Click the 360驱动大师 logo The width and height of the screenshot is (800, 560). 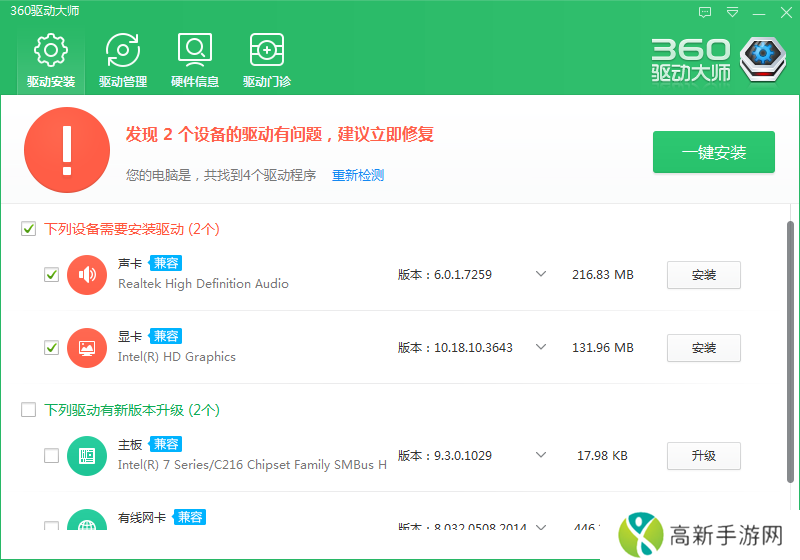(718, 60)
